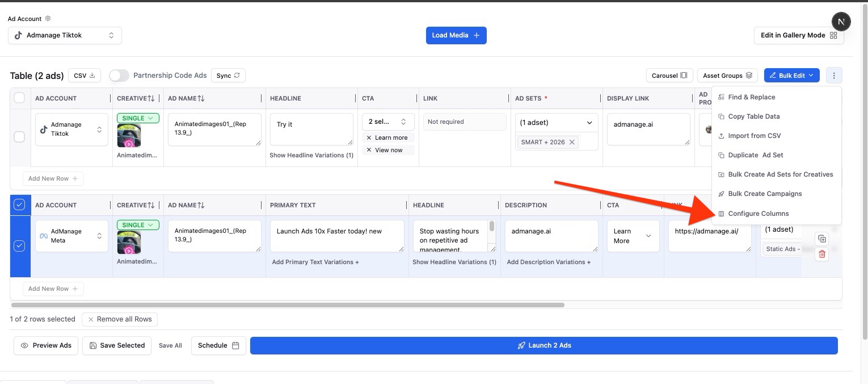Open the Schedule button

pos(218,345)
